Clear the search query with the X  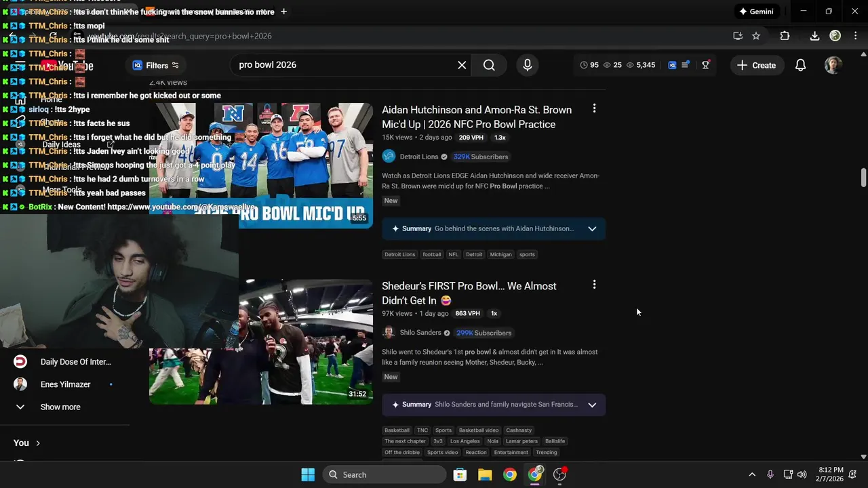tap(462, 65)
